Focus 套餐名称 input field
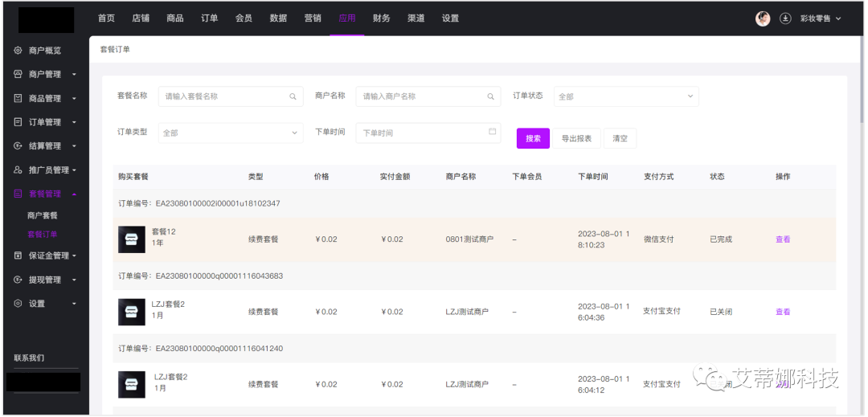 [x=231, y=96]
